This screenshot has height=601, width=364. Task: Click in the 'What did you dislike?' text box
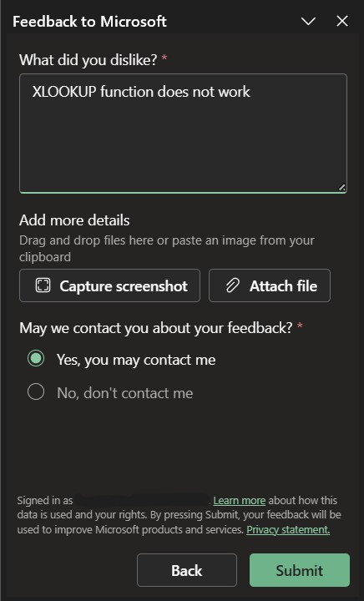tap(183, 134)
